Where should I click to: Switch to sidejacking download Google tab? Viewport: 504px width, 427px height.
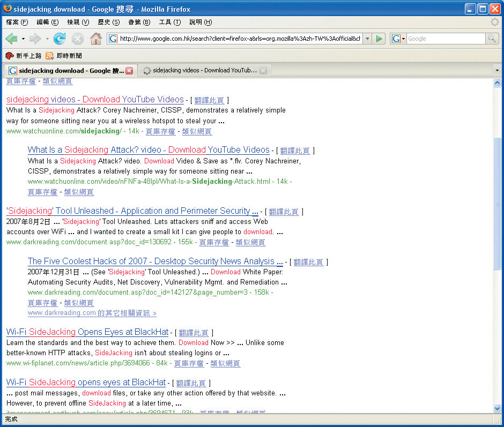click(71, 70)
